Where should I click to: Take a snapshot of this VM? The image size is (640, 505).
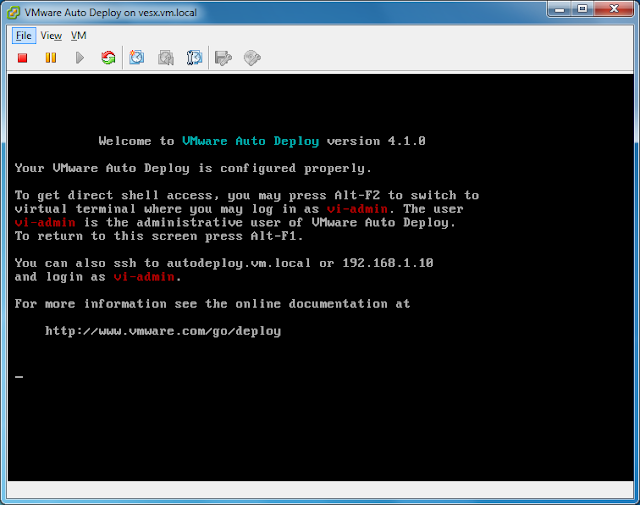coord(137,58)
